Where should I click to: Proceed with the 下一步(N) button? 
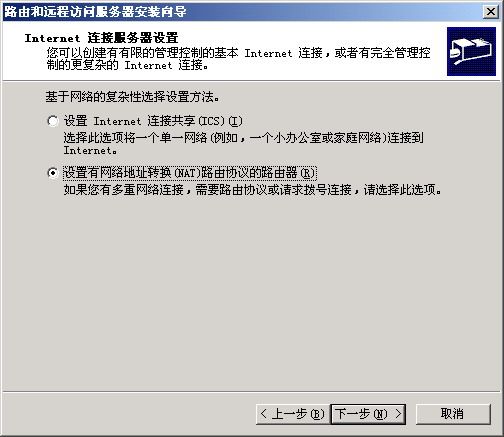click(368, 414)
